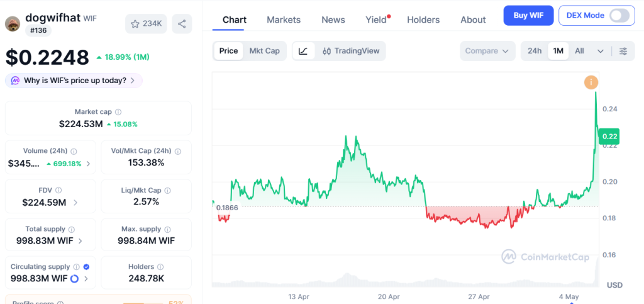Click the share icon button
644x304 pixels.
[182, 24]
